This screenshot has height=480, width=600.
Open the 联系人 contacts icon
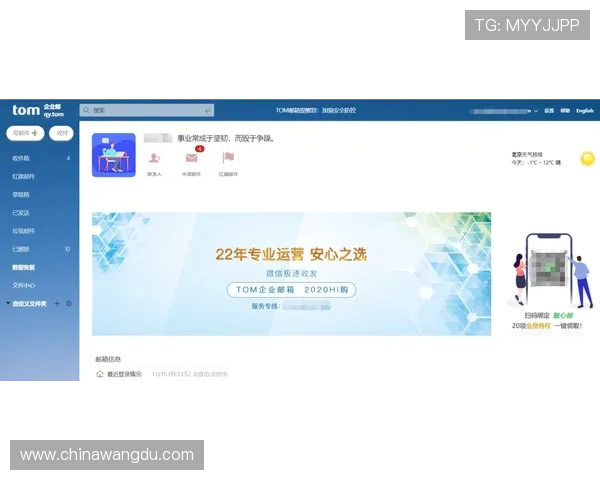pos(155,158)
